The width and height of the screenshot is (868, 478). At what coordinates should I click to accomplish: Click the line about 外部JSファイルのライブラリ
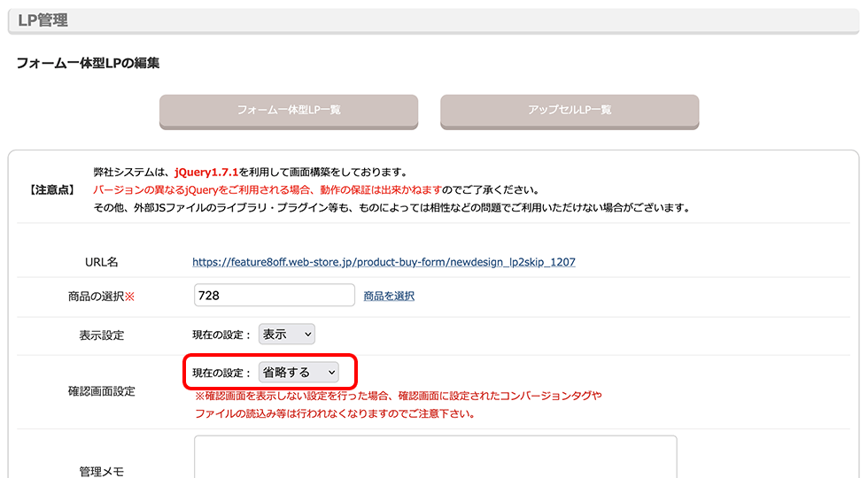click(x=391, y=208)
